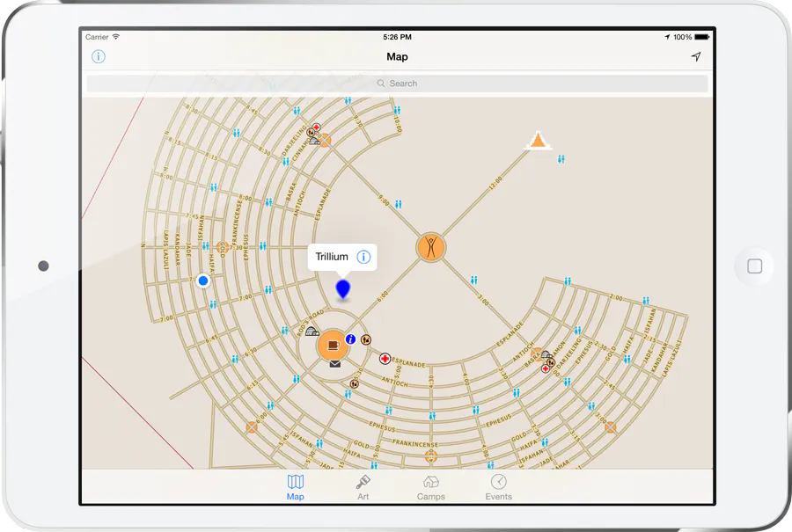Tap the igloo icon at the 9:00 plaza
792x532 pixels.
point(315,141)
